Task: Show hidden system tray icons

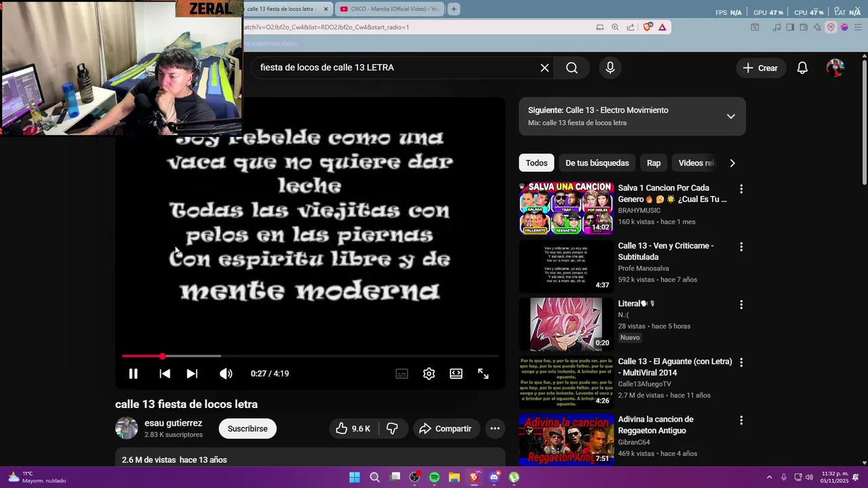Action: [x=769, y=477]
